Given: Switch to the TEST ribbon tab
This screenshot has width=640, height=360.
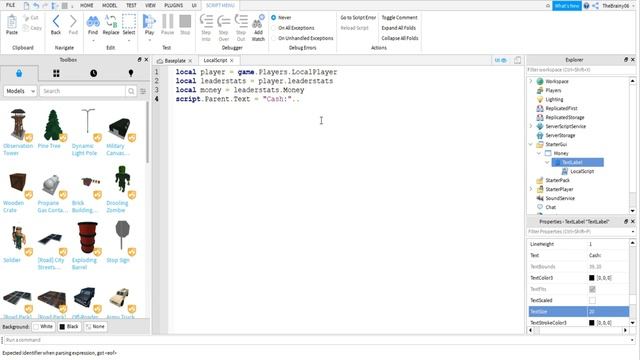Looking at the screenshot, I should (131, 5).
